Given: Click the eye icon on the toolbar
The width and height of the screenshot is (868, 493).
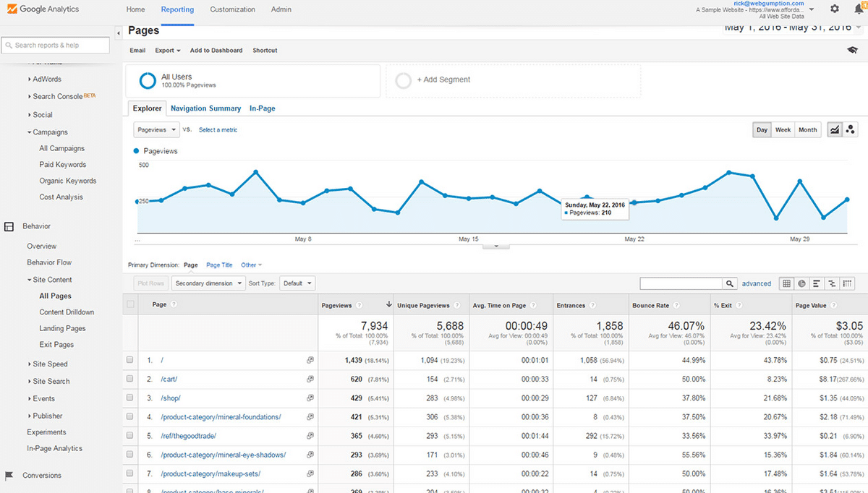Looking at the screenshot, I should point(851,50).
